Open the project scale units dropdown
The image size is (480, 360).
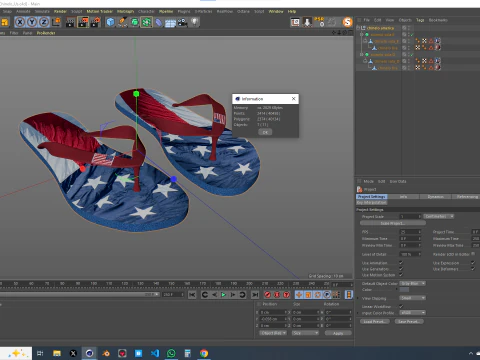click(439, 216)
